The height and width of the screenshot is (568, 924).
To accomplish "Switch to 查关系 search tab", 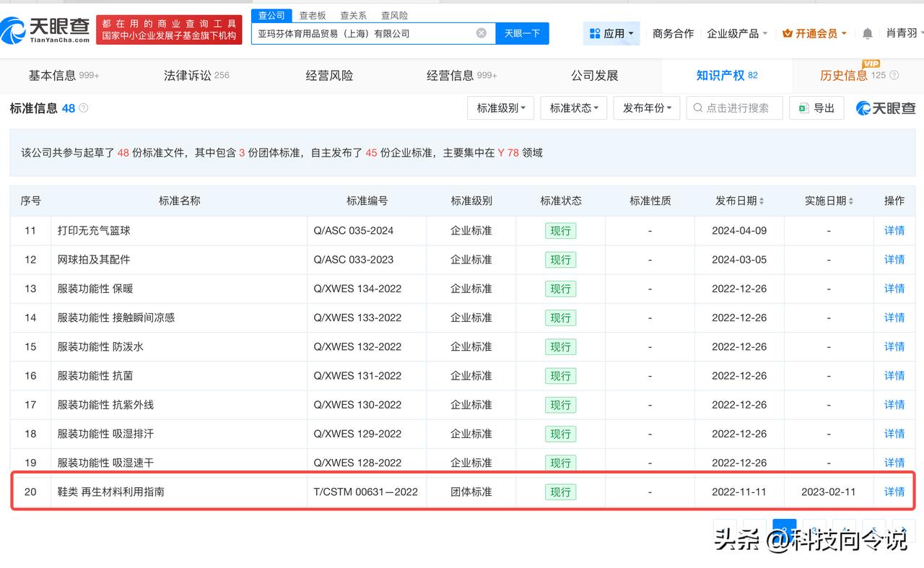I will click(x=354, y=15).
